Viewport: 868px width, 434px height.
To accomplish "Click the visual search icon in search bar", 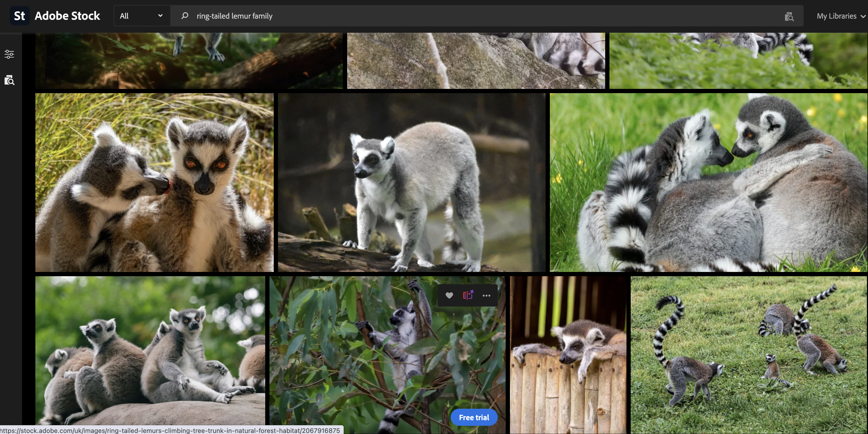I will [x=789, y=16].
